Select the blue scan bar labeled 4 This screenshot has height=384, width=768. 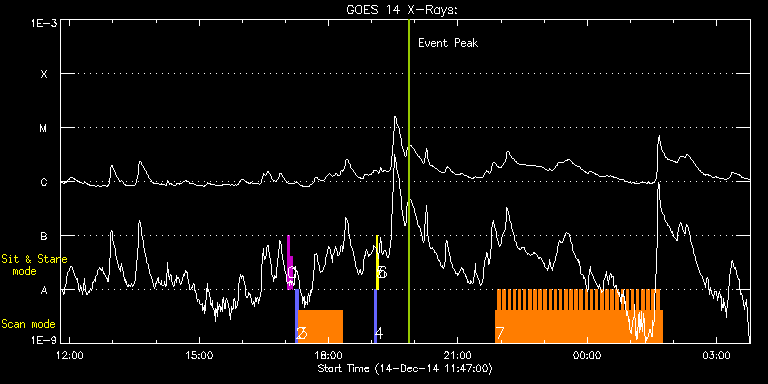(375, 316)
